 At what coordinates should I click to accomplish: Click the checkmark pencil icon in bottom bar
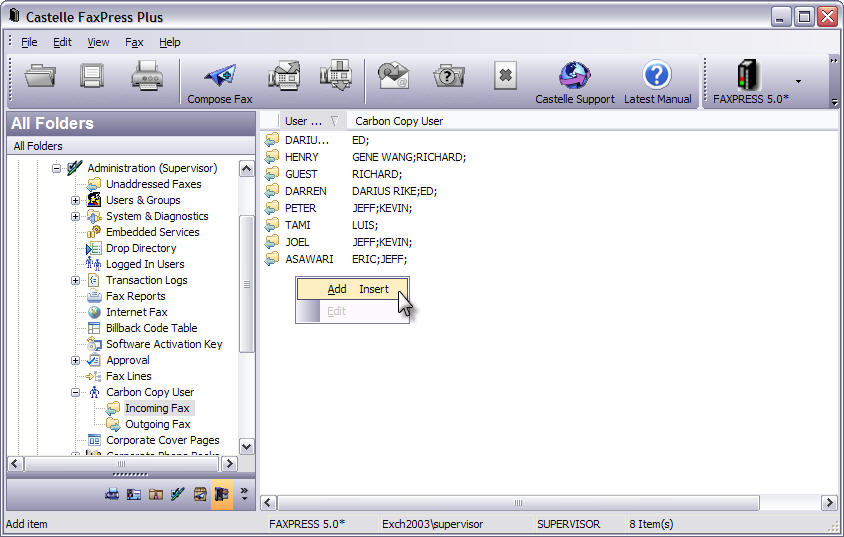tap(178, 493)
